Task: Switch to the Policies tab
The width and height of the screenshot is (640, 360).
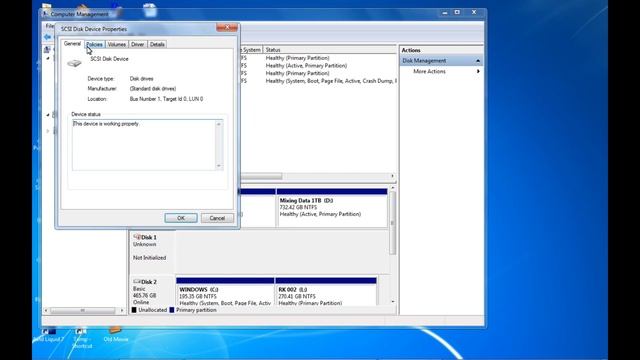Action: pyautogui.click(x=94, y=44)
